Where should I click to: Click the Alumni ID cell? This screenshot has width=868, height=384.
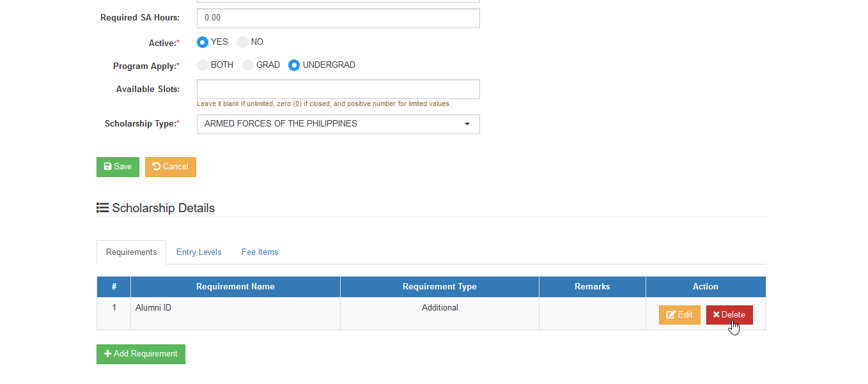pos(235,314)
